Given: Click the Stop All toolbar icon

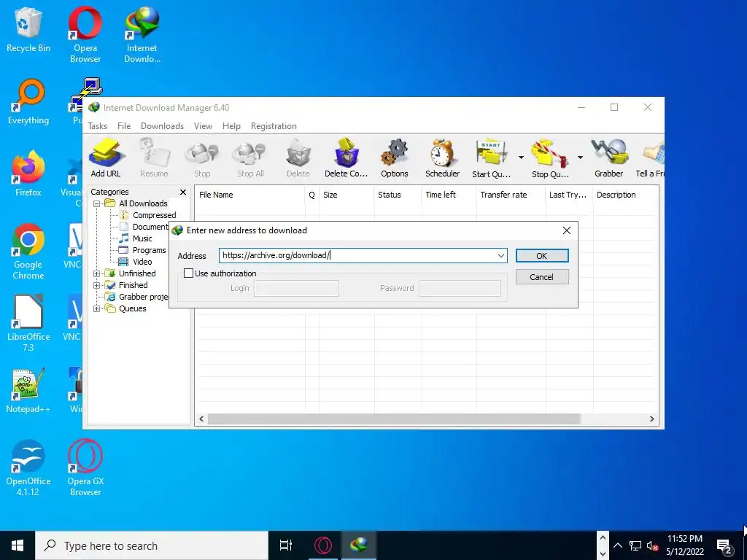Looking at the screenshot, I should pyautogui.click(x=251, y=158).
